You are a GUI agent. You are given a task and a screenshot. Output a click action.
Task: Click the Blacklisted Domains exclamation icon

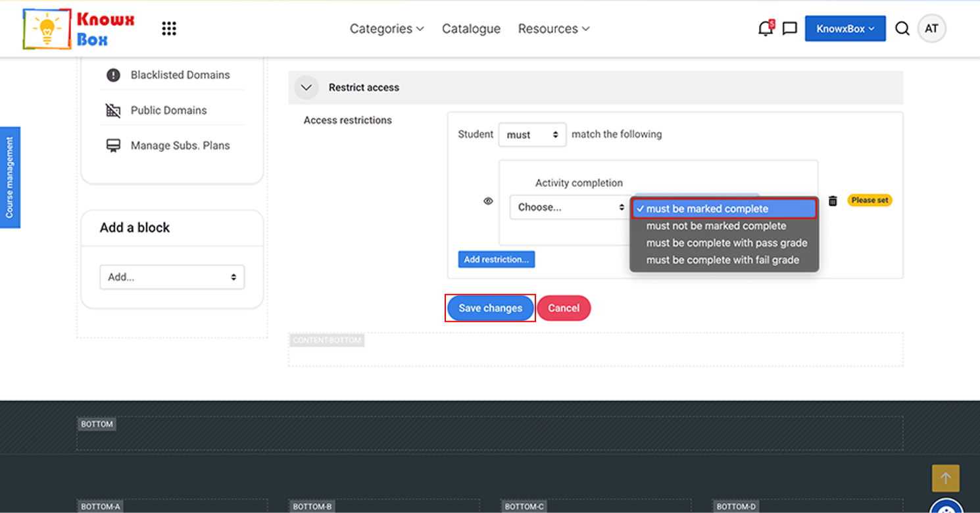point(113,75)
